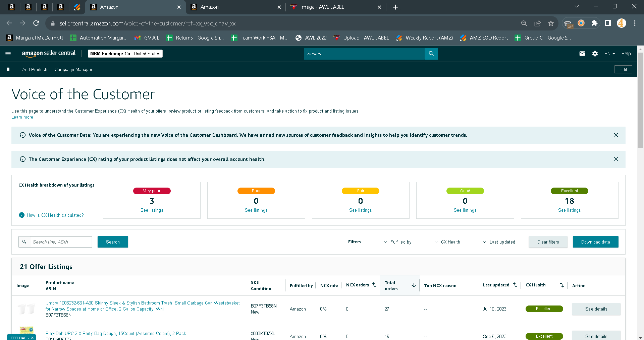644x340 pixels.
Task: Click the page vertical scrollbar thumb
Action: pos(640,100)
